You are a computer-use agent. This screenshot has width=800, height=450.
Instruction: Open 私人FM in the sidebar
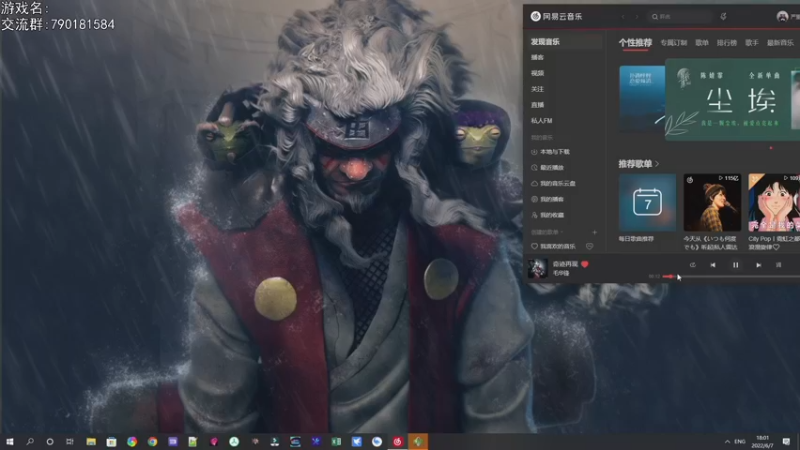tap(541, 121)
